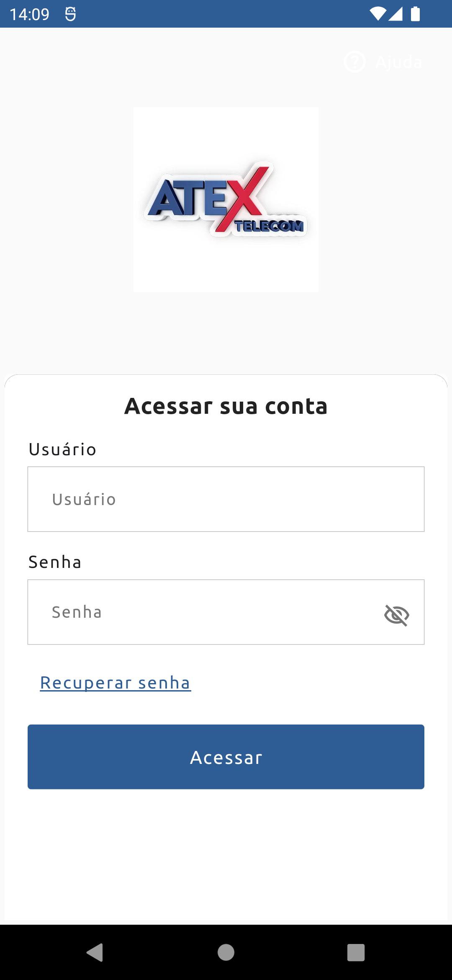
Task: Tap the Android recents square button
Action: [356, 952]
